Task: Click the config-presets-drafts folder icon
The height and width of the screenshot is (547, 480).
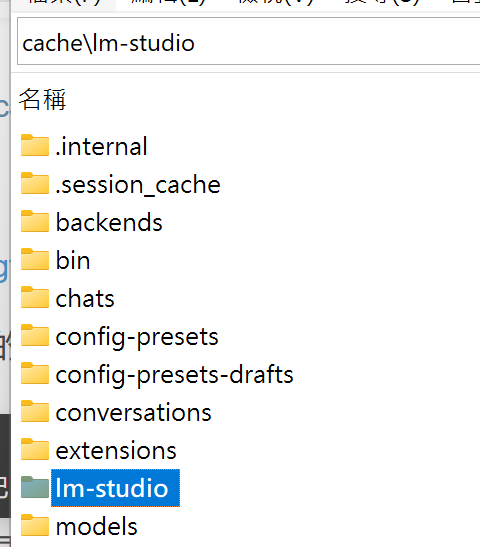Action: pyautogui.click(x=35, y=373)
